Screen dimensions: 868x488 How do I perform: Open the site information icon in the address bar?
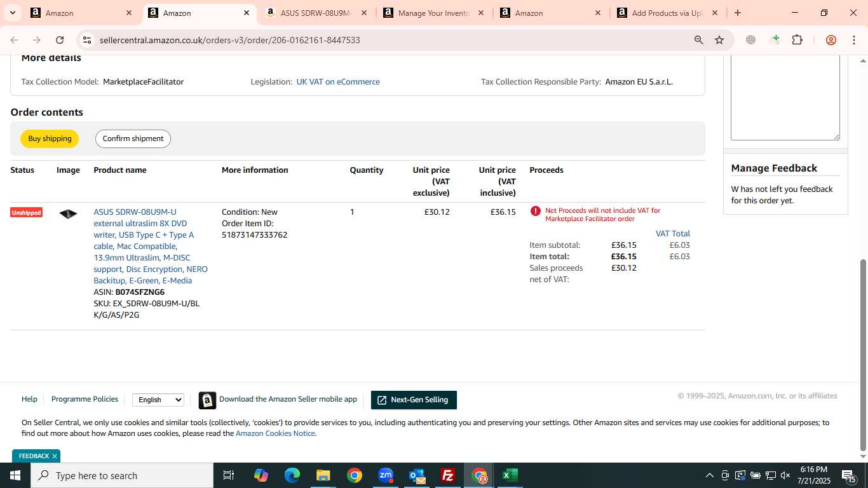point(87,40)
